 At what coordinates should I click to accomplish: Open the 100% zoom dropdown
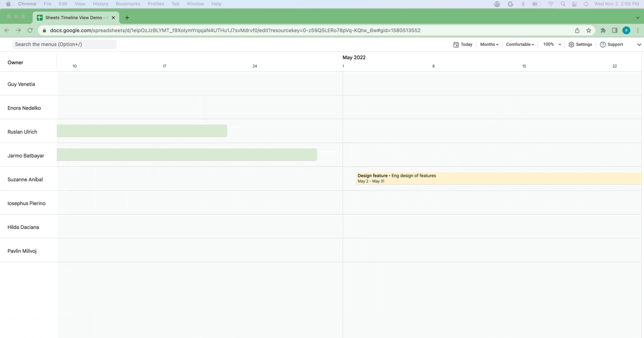click(552, 44)
